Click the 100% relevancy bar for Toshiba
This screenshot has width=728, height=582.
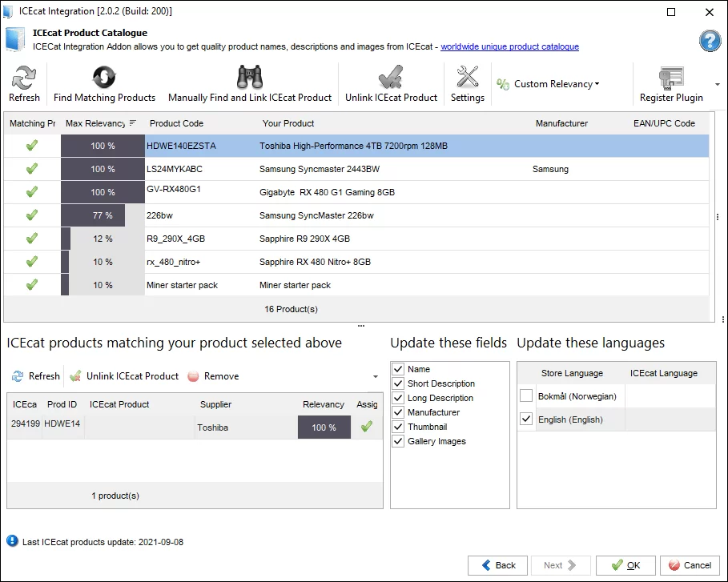(x=324, y=427)
